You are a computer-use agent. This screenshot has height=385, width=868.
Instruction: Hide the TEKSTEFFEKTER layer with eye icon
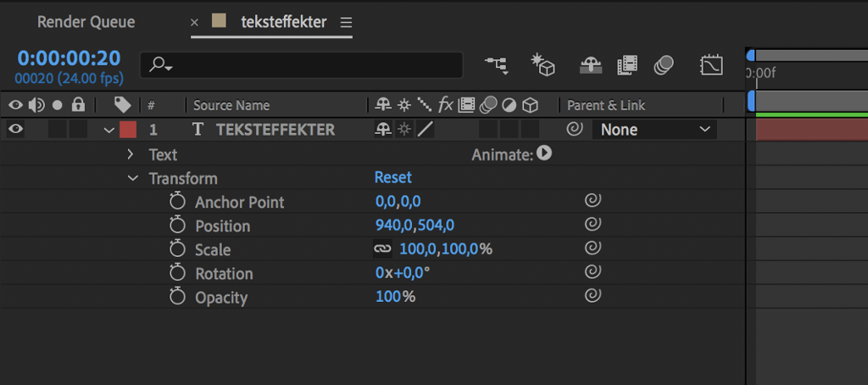pyautogui.click(x=15, y=130)
